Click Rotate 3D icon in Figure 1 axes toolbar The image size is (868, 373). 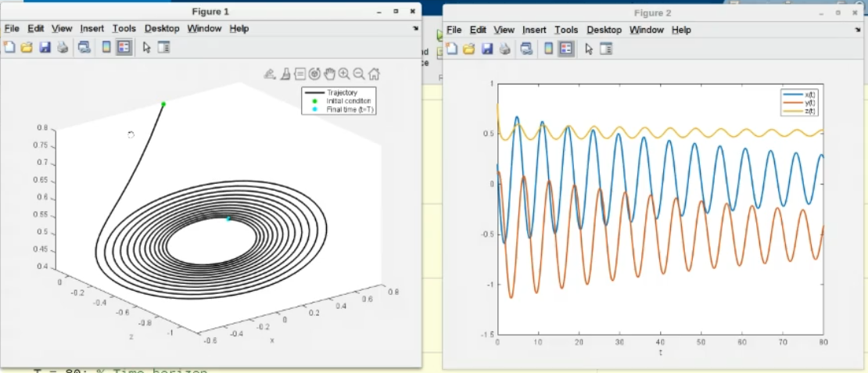click(314, 74)
